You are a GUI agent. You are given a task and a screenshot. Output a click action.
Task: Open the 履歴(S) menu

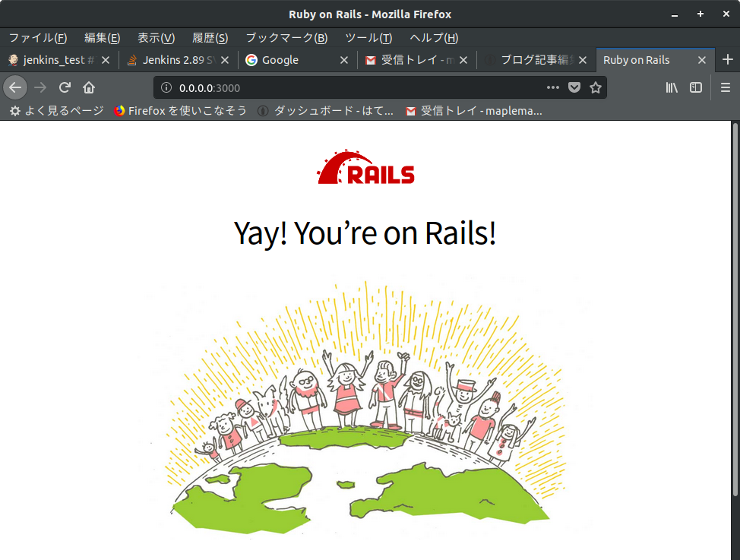(x=210, y=38)
